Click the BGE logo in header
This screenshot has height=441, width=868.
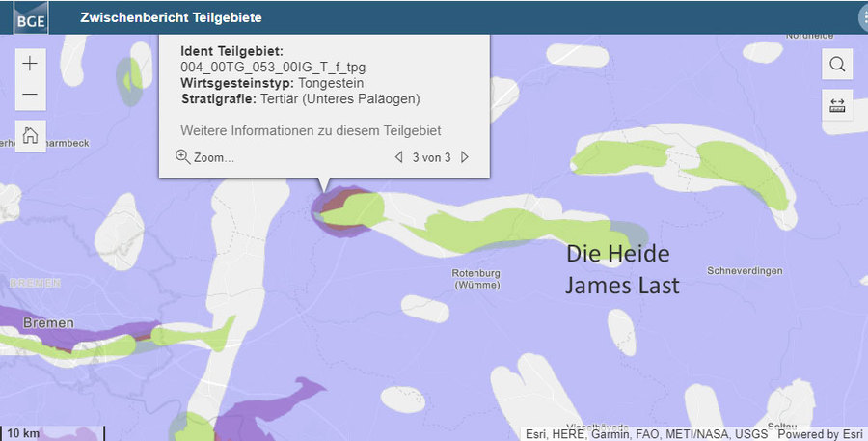30,17
